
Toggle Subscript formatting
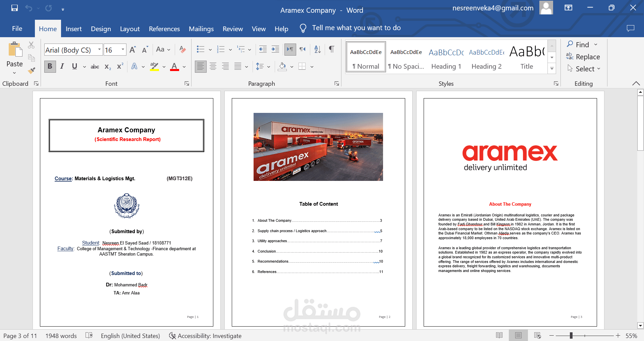(x=108, y=66)
